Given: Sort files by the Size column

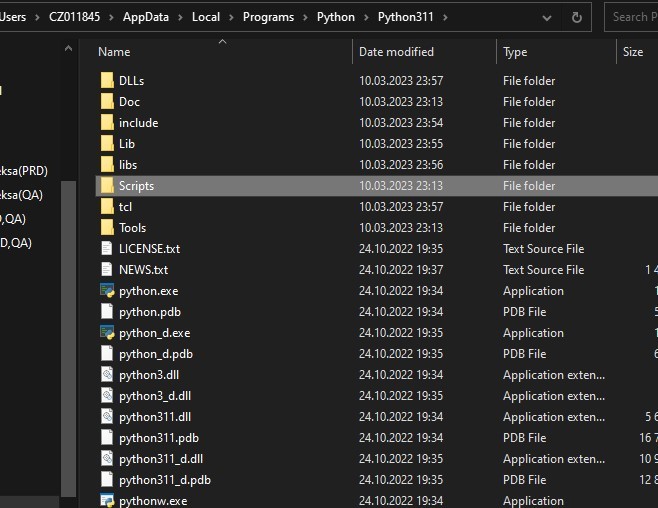Looking at the screenshot, I should pos(633,52).
